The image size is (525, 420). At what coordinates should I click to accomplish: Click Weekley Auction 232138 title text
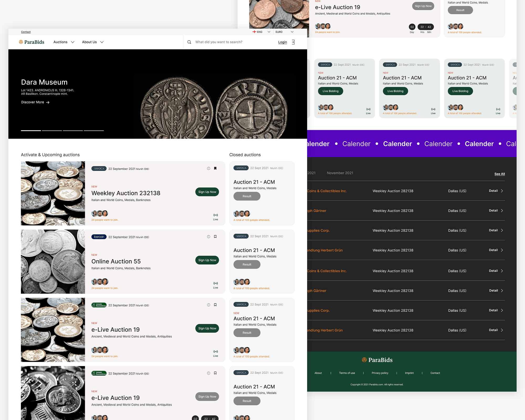(x=126, y=193)
